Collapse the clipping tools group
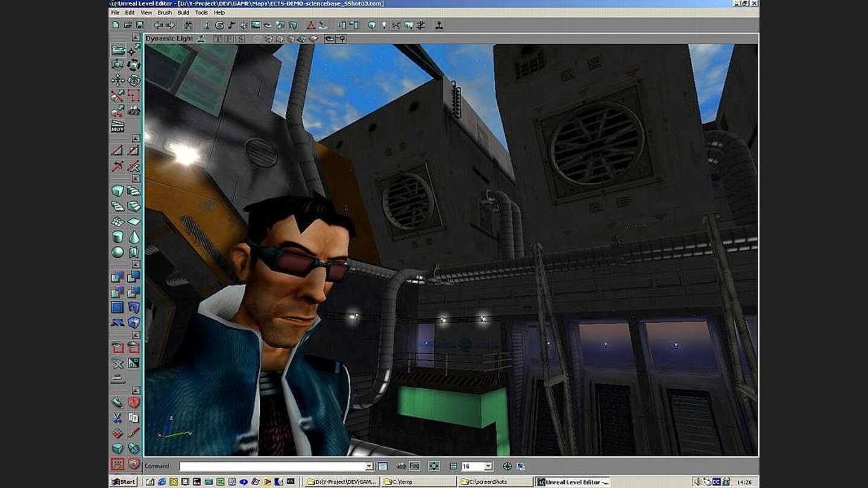Viewport: 868px width, 488px height. click(136, 139)
